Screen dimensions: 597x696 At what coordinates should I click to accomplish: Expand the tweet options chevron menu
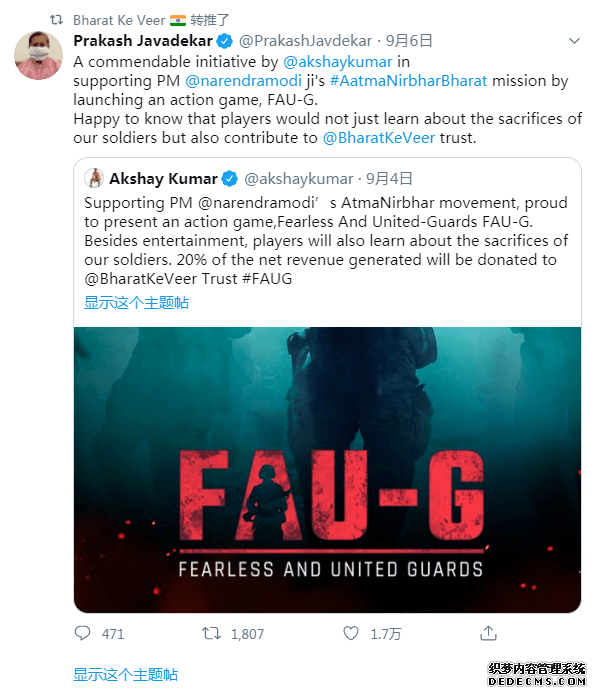coord(574,41)
